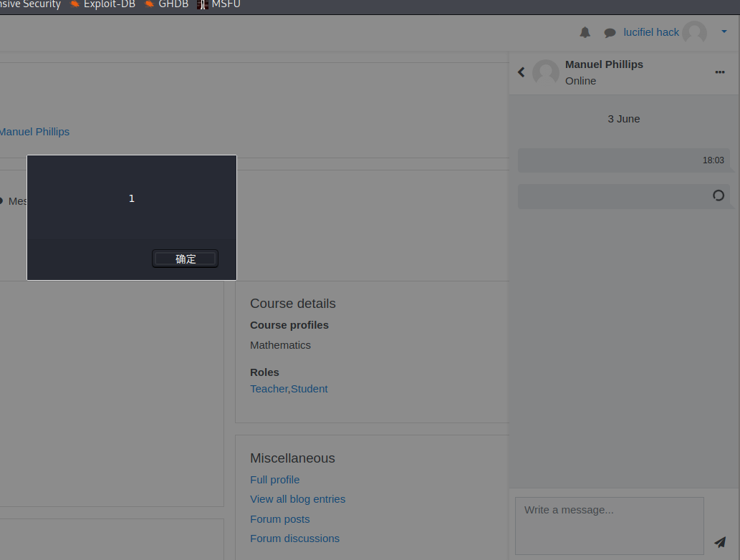This screenshot has width=740, height=560.
Task: Click the 确定 button in the alert dialog
Action: coord(185,259)
